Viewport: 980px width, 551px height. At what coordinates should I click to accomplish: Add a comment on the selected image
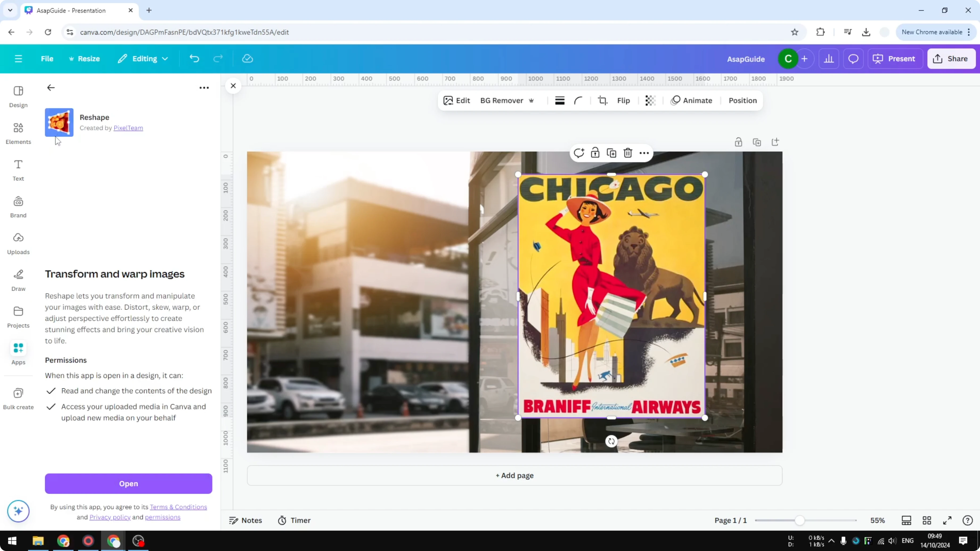coord(579,153)
